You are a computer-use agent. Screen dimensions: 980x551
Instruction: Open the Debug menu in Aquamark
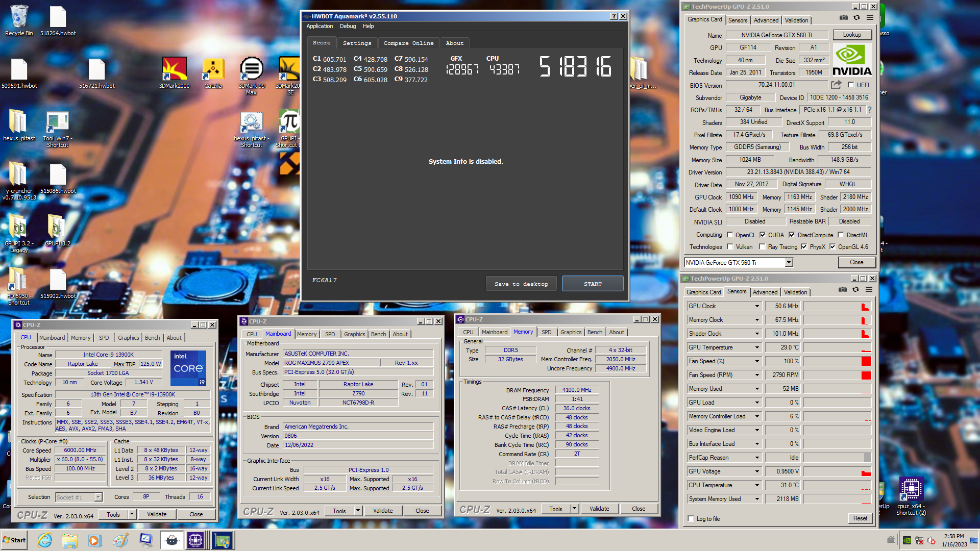tap(348, 26)
